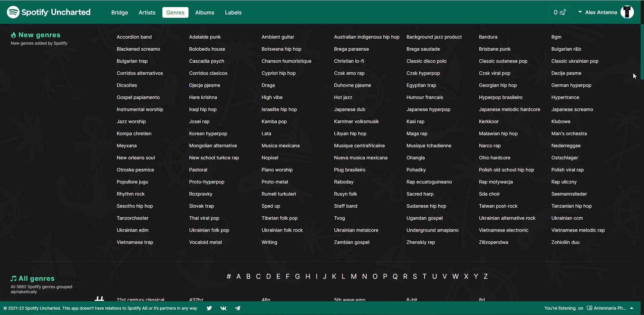644x315 pixels.
Task: View the Zhenskiy rep genre
Action: click(421, 242)
